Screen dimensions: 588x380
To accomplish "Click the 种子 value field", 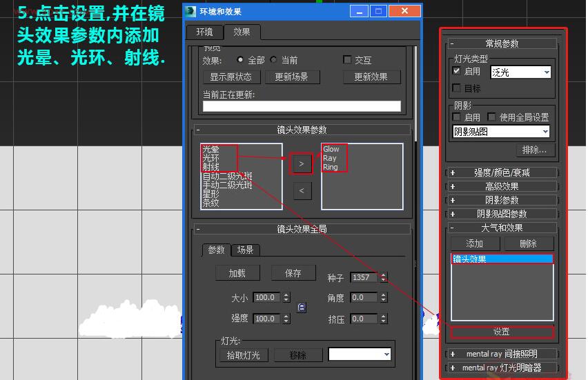I will (x=364, y=277).
